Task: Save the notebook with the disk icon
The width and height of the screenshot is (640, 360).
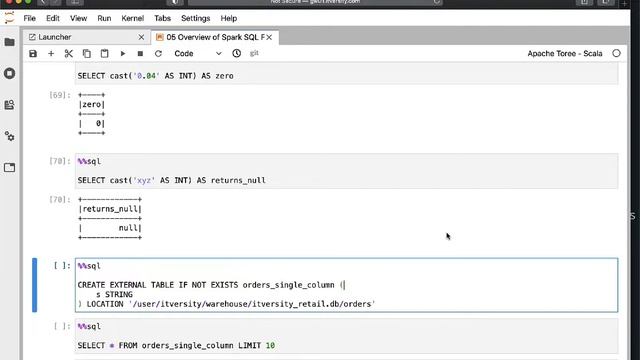Action: pos(33,53)
